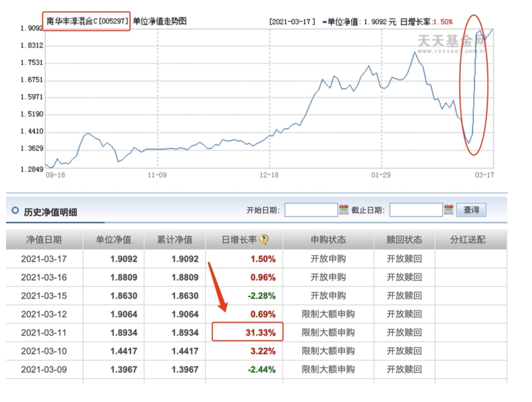Click 单位净值 1.8809 in the 2021-03-16 row
Viewport: 532px width, 402px height.
pos(124,277)
